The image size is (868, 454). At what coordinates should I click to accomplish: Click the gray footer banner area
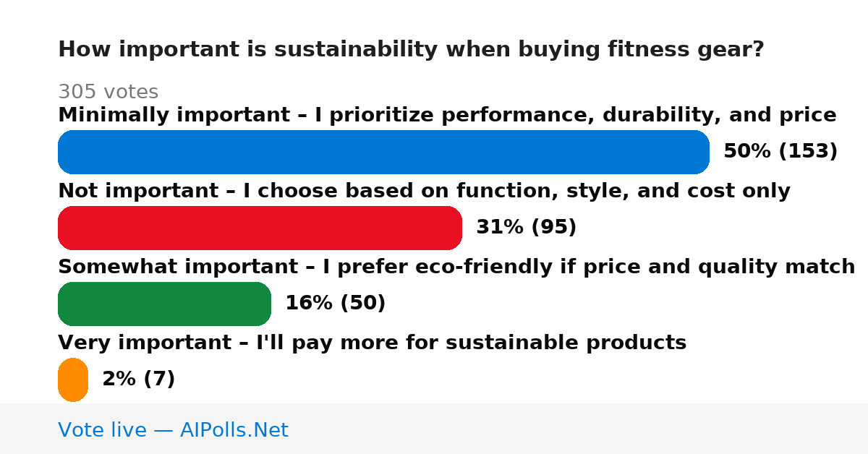point(434,429)
